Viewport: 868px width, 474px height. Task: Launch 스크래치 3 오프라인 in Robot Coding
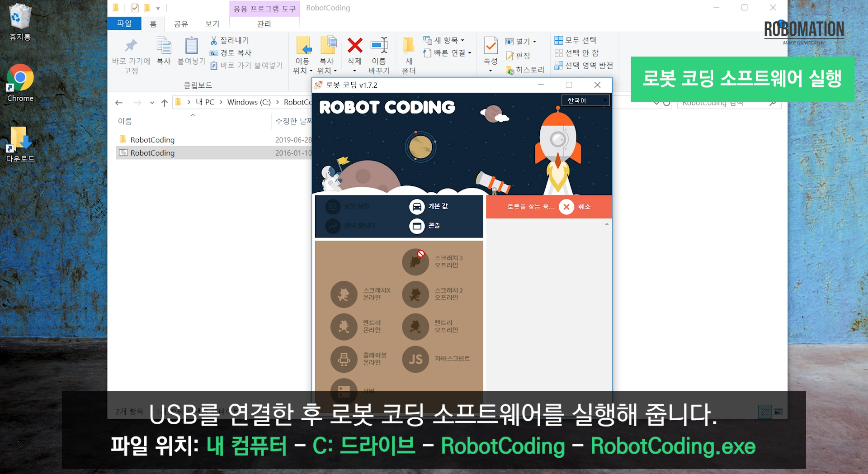pos(415,262)
